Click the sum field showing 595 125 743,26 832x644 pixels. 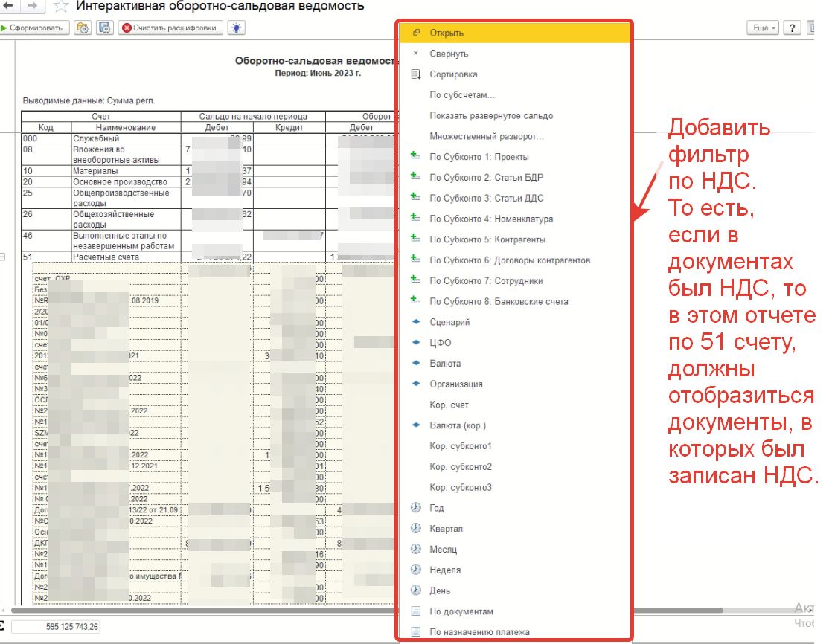(56, 627)
